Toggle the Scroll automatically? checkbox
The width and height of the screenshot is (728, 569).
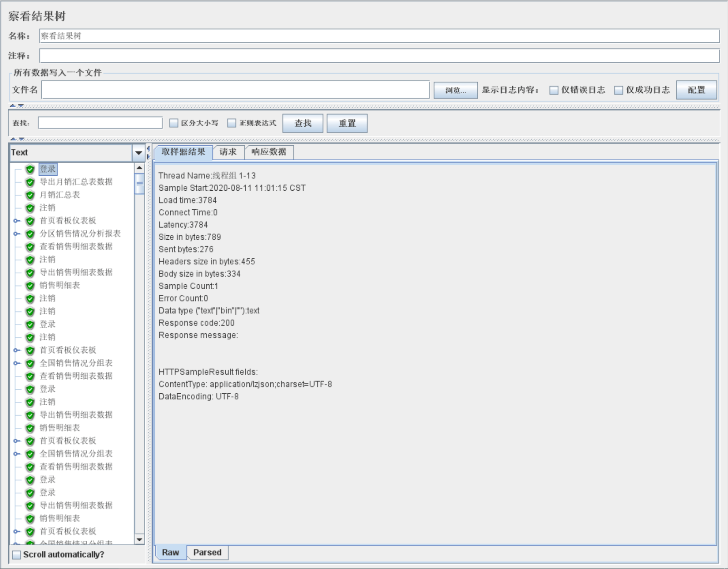(17, 554)
